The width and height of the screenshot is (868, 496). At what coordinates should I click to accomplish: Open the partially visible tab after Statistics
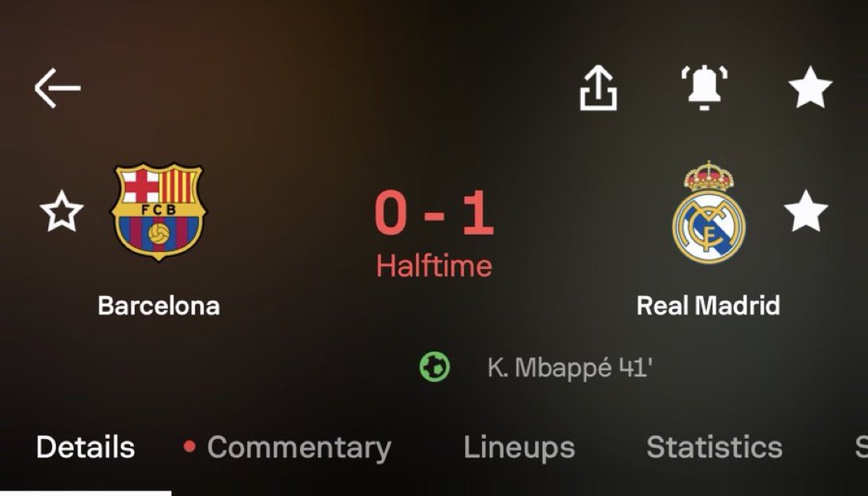862,447
